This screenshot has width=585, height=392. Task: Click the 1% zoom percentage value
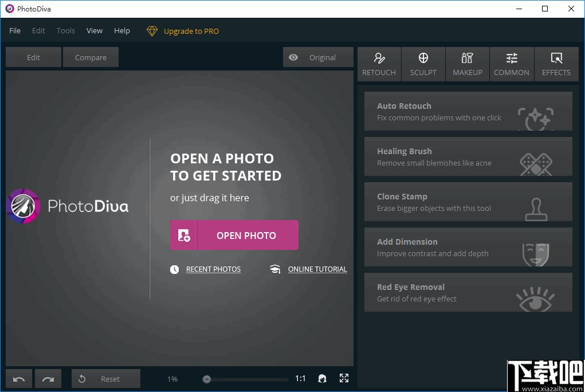172,379
